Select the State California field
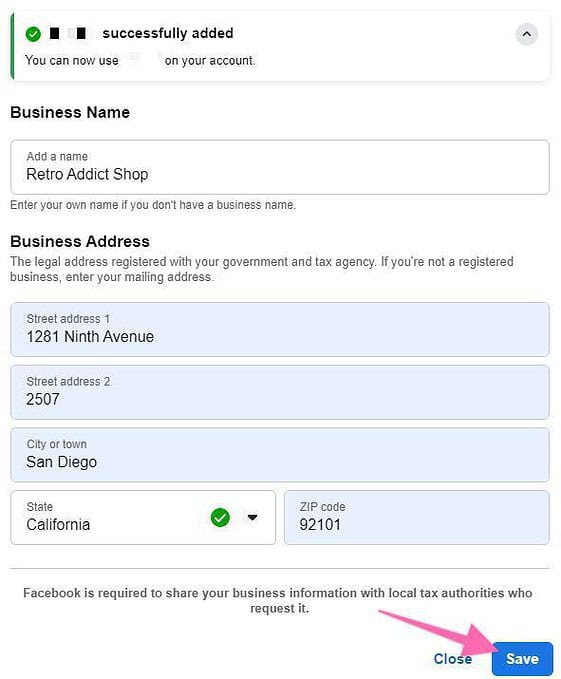 click(x=143, y=517)
